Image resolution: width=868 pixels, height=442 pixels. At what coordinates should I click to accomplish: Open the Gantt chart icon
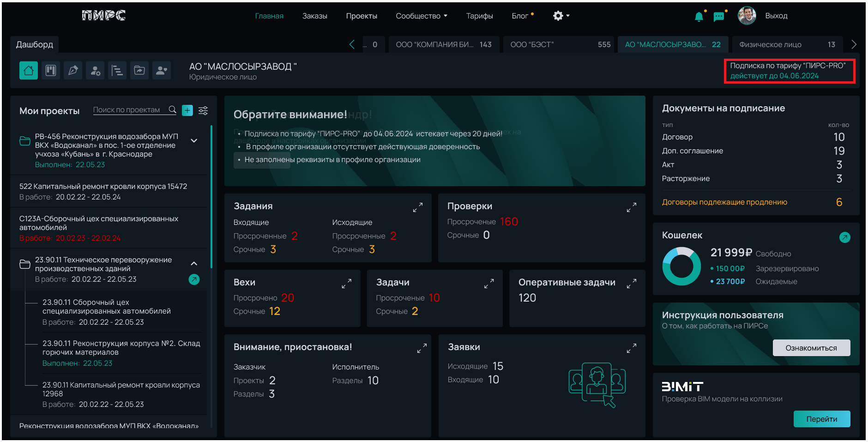point(117,71)
